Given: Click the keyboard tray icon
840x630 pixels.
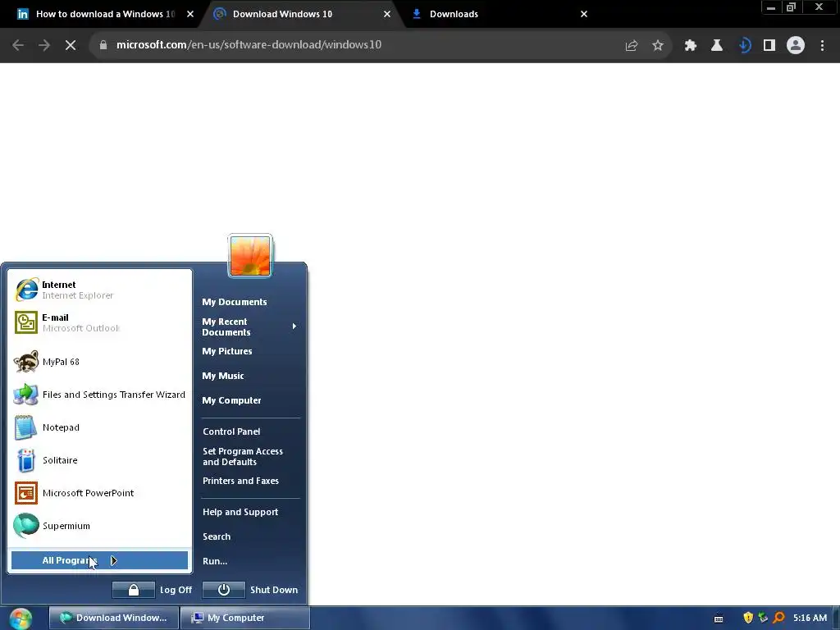Looking at the screenshot, I should [719, 619].
